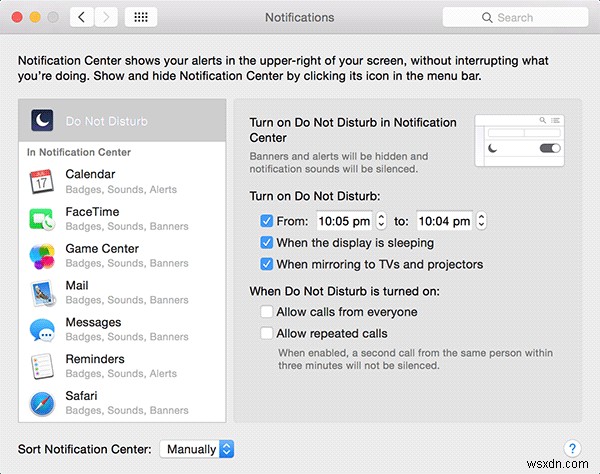
Task: Enable Allow calls from everyone
Action: point(266,312)
